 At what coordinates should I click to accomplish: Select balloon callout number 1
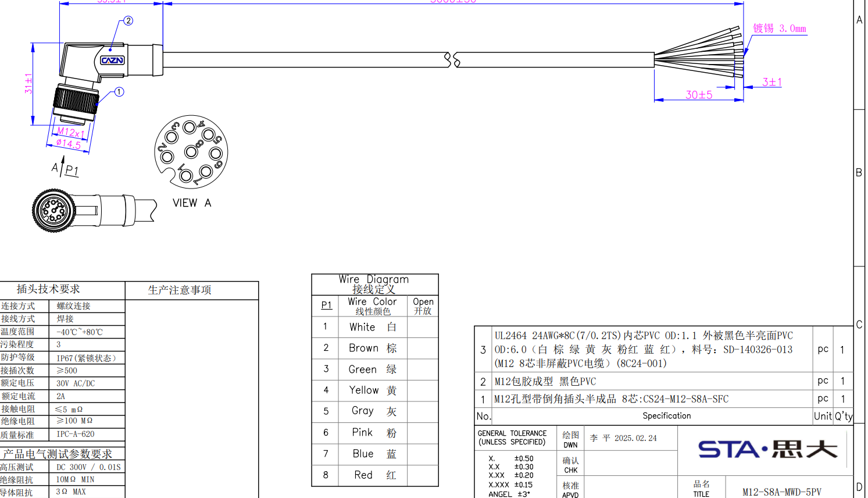[x=119, y=92]
